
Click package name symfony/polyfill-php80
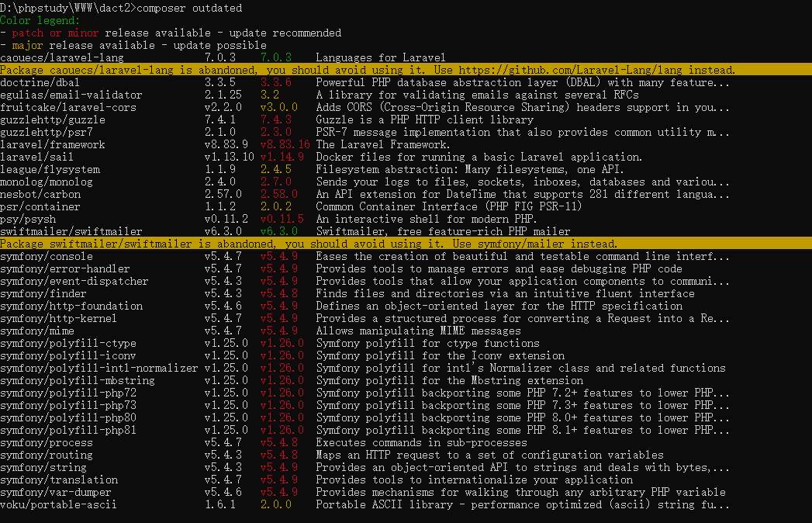click(x=67, y=418)
